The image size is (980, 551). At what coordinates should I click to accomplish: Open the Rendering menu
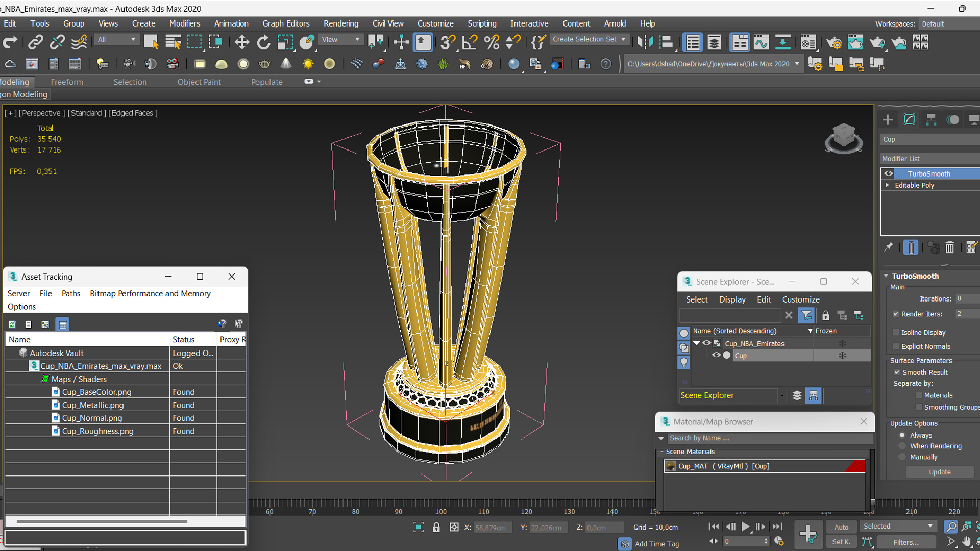tap(340, 23)
